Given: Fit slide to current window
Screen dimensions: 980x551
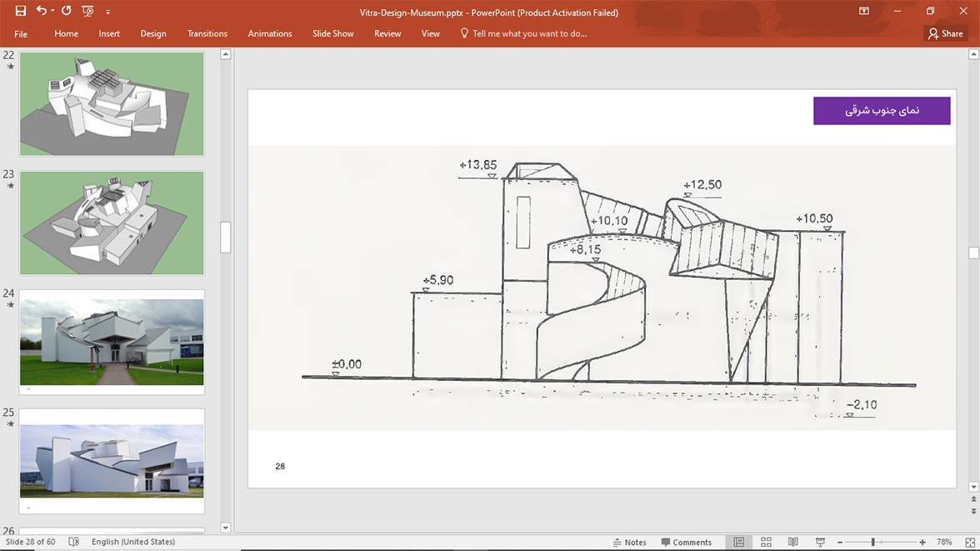Looking at the screenshot, I should point(970,542).
